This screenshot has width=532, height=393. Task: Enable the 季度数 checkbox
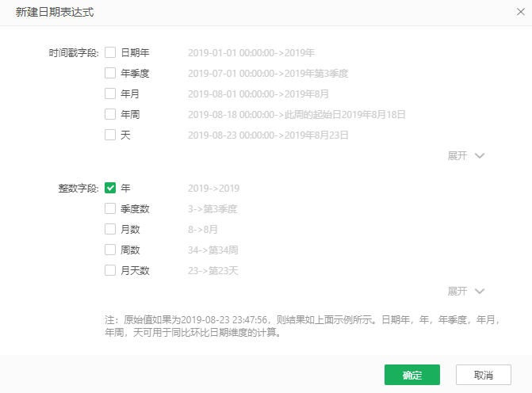click(x=110, y=209)
